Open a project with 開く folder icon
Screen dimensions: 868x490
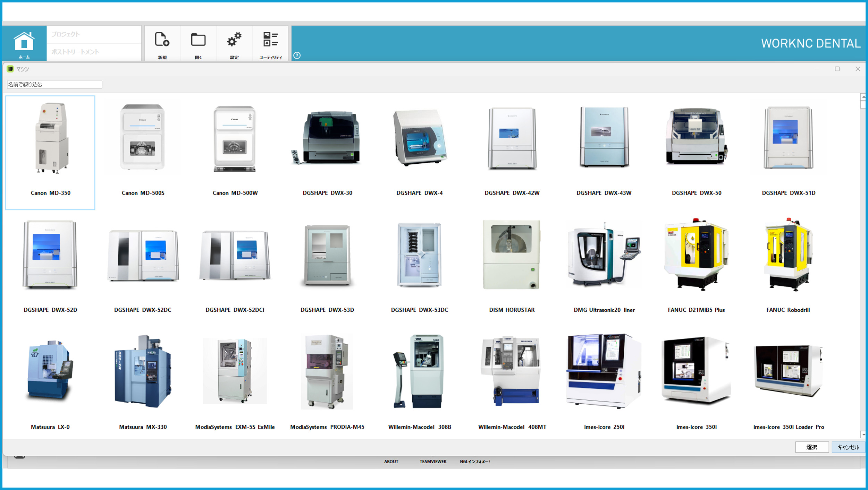[x=198, y=44]
